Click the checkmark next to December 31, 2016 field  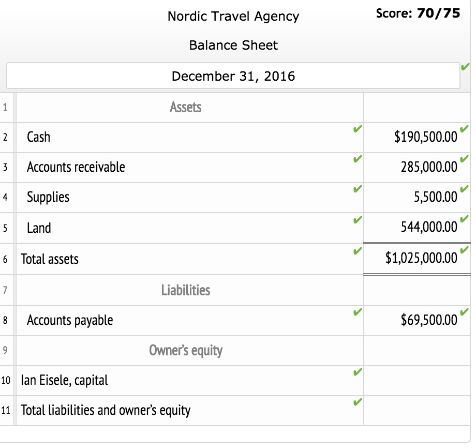tap(465, 66)
